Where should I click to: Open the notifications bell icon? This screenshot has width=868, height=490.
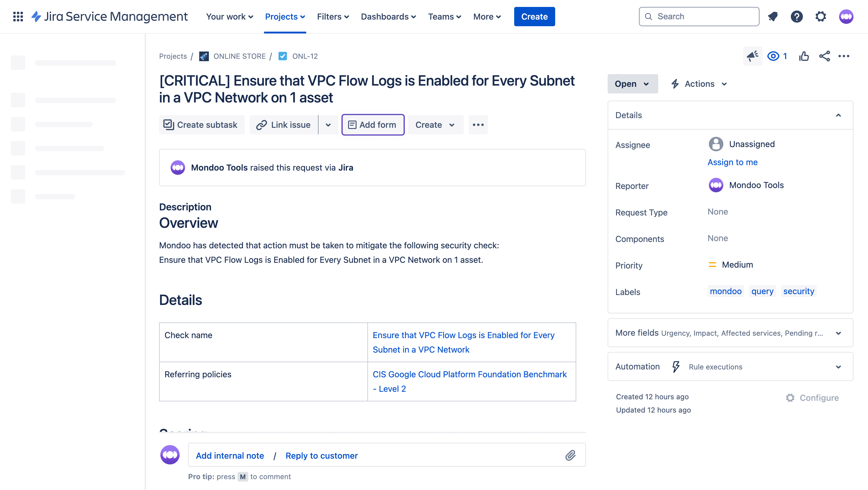773,16
